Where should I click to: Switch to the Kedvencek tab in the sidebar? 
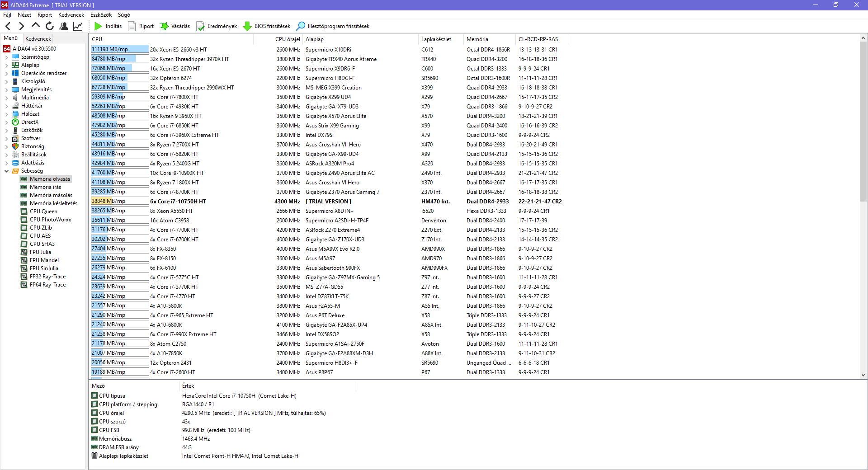38,39
